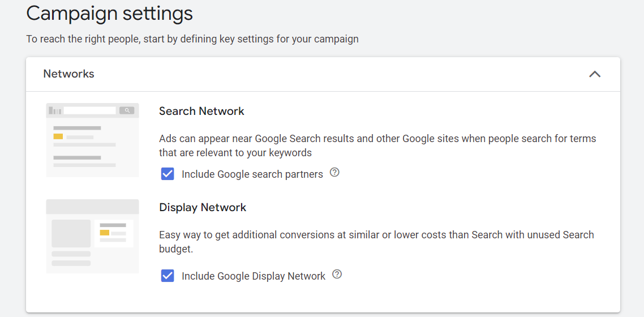This screenshot has height=317, width=644.
Task: Select the Search Network heading
Action: pos(201,111)
